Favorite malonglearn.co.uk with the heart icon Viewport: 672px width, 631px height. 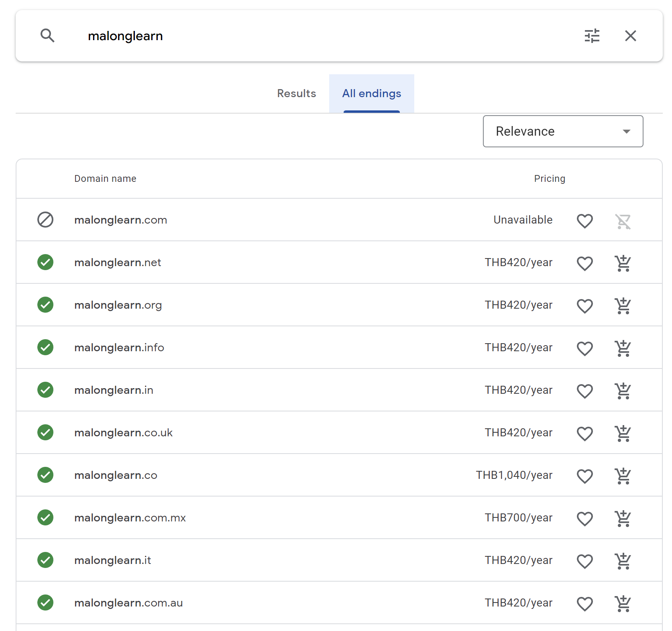point(584,434)
